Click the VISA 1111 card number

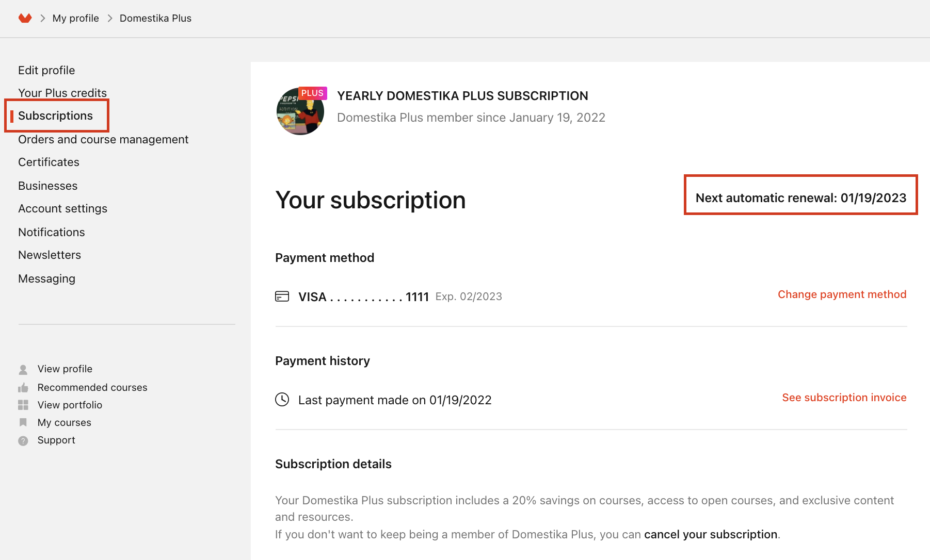pyautogui.click(x=364, y=297)
